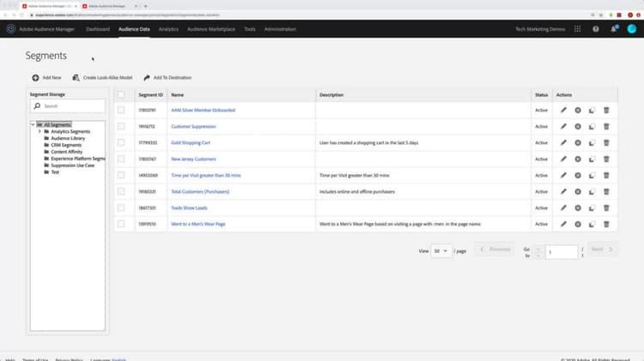This screenshot has width=644, height=361.
Task: Delete the Trade Show Leads segment
Action: [x=606, y=208]
